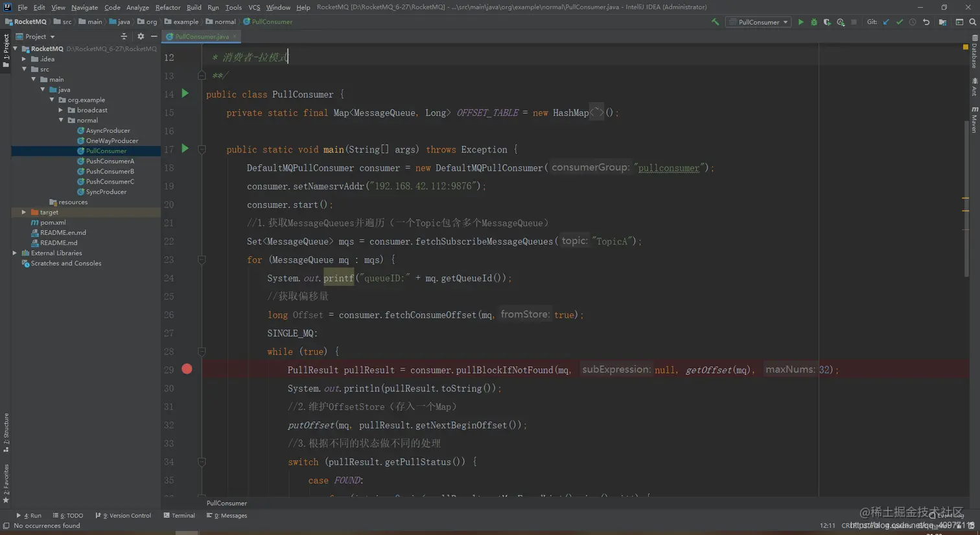This screenshot has height=535, width=980.
Task: Click the tool windows quick access icon in status bar
Action: point(6,526)
